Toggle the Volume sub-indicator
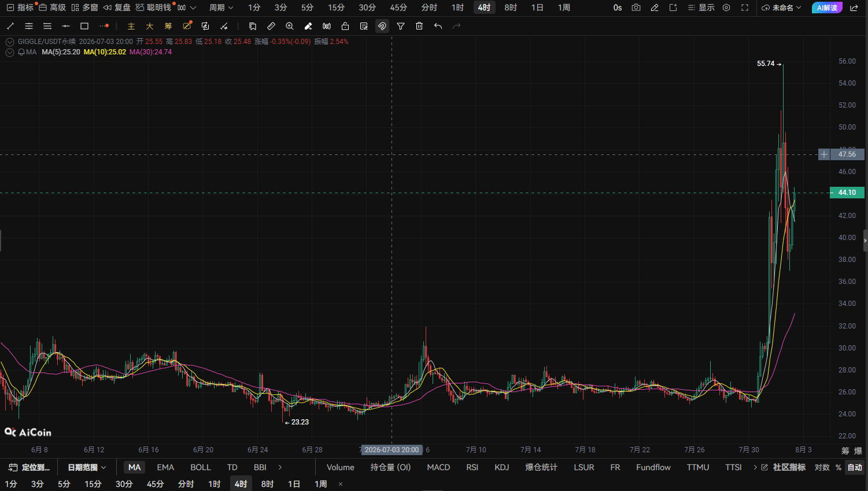The height and width of the screenshot is (491, 868). point(341,467)
